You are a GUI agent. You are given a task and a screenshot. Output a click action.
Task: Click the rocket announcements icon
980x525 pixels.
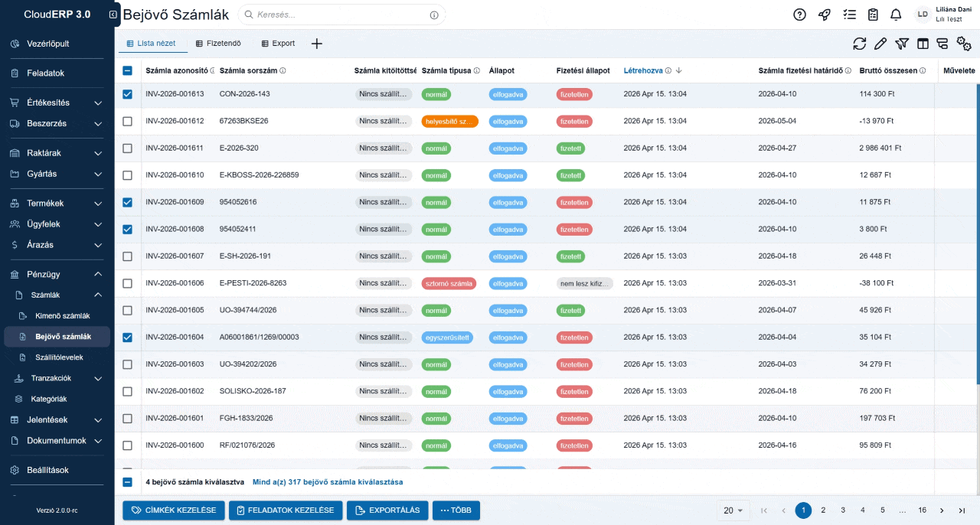[x=824, y=14]
